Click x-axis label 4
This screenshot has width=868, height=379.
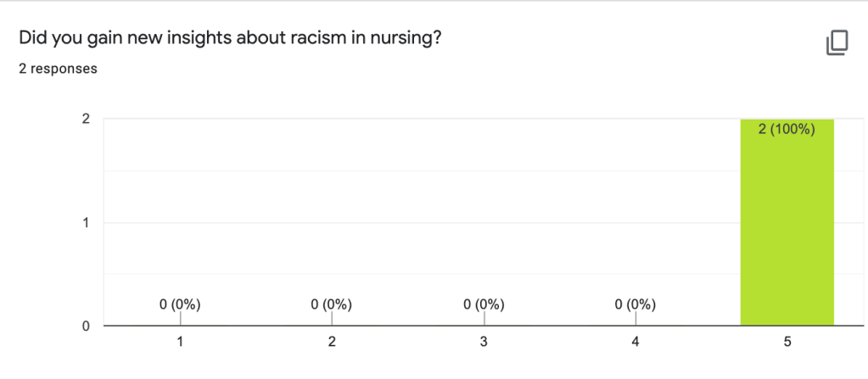636,343
